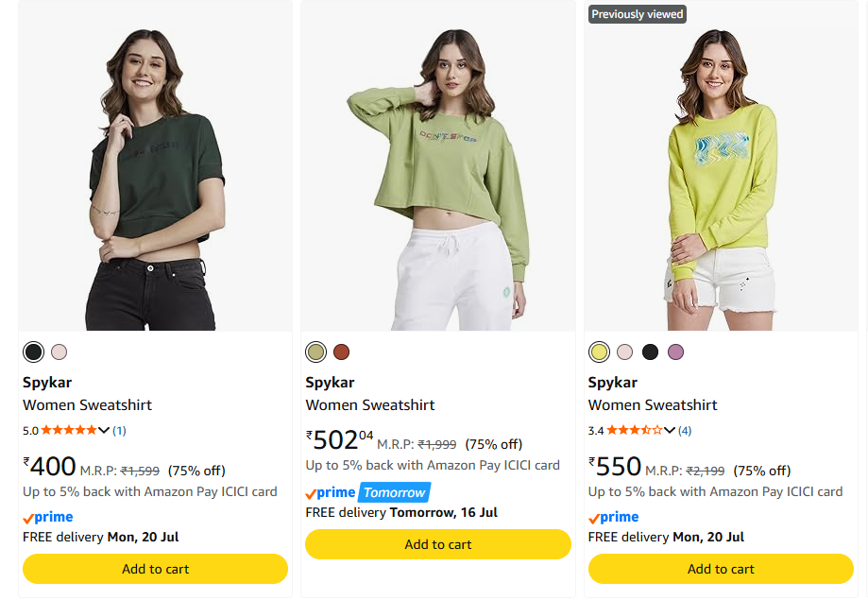Select the yellow swatch on third sweatshirt
The height and width of the screenshot is (600, 868).
coord(599,351)
